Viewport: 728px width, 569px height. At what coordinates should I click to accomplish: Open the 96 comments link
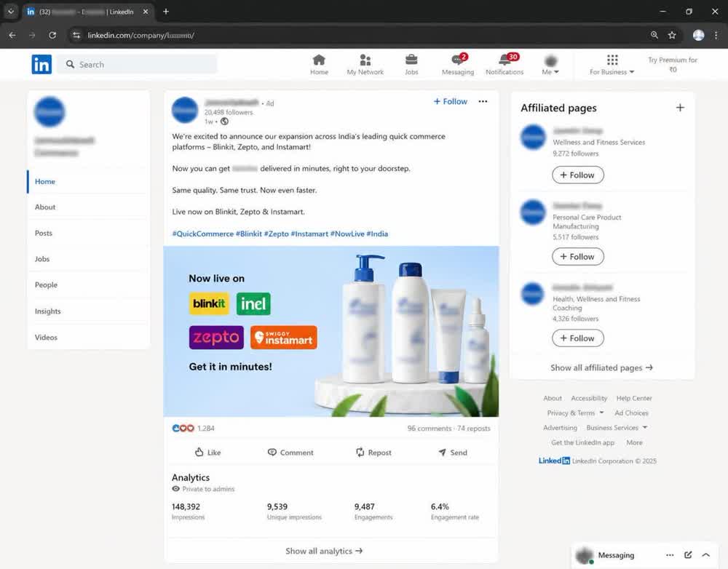point(429,429)
